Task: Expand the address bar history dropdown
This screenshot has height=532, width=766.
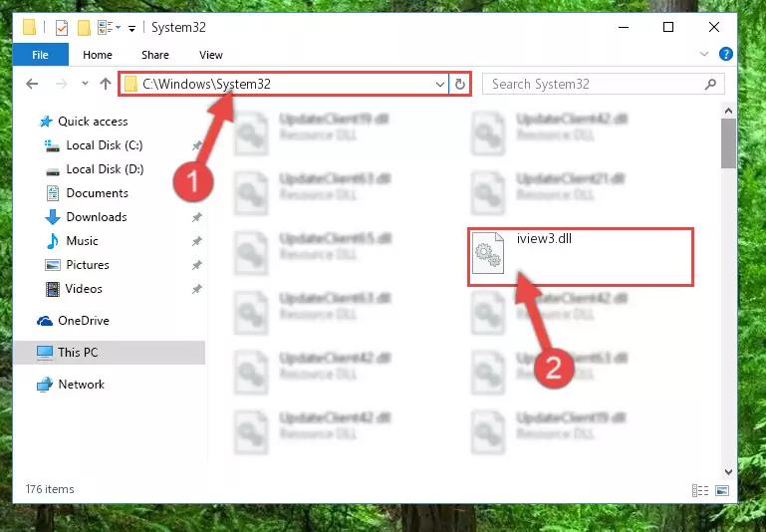Action: [440, 84]
